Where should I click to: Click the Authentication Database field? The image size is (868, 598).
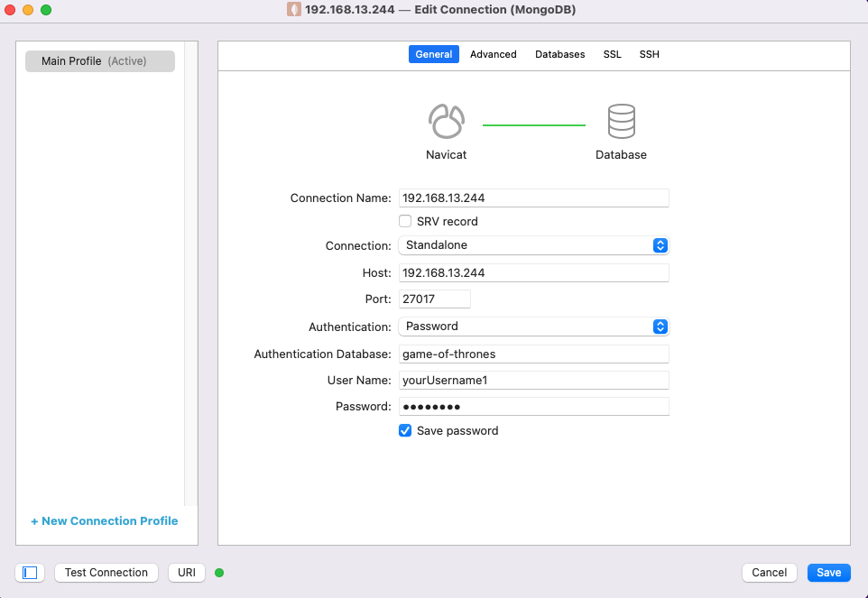[x=533, y=354]
